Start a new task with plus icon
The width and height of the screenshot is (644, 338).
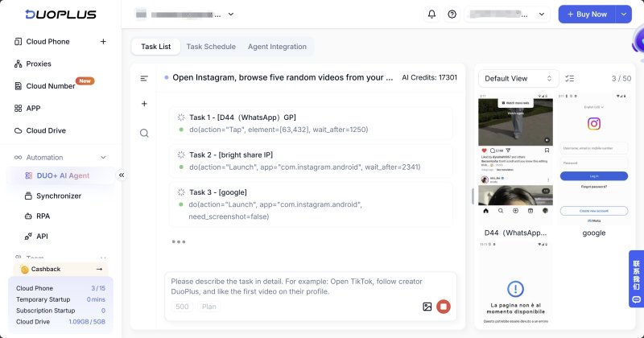(144, 104)
